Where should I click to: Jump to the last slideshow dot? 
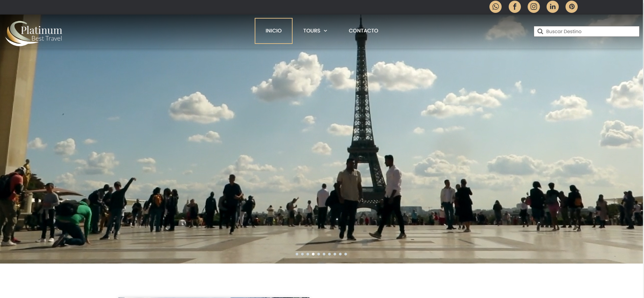coord(346,254)
